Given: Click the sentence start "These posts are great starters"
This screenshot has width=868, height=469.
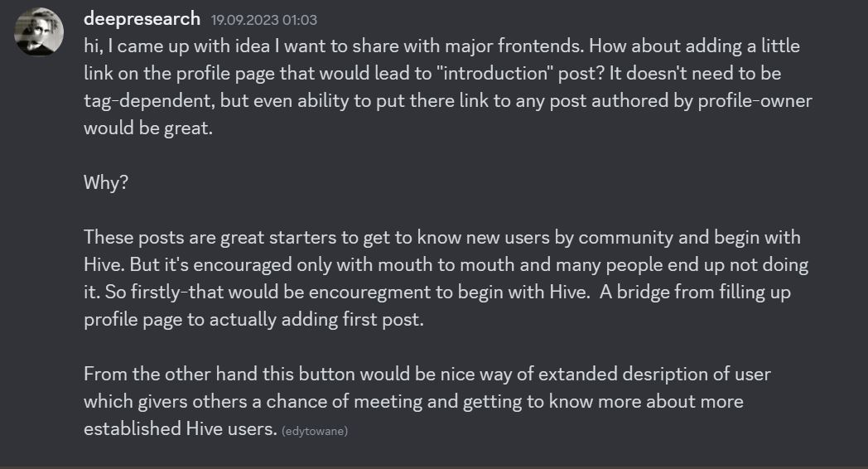Looking at the screenshot, I should [210, 238].
